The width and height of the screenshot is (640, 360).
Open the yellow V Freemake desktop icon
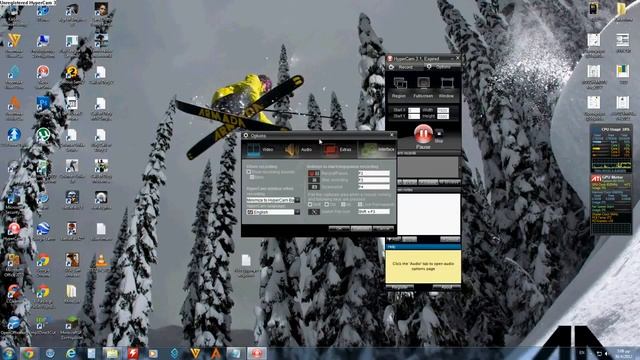pyautogui.click(x=14, y=41)
